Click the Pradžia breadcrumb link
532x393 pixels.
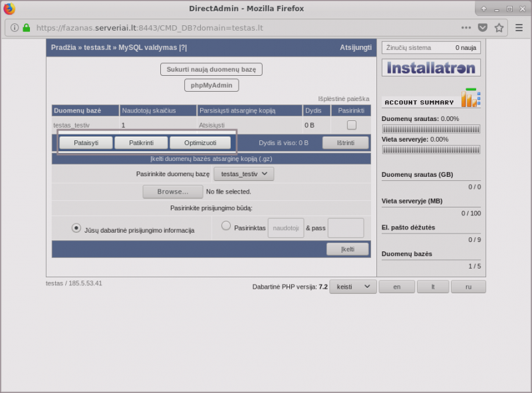click(63, 48)
